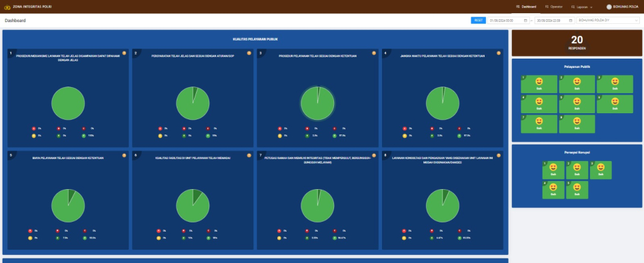Click the green 100% legend marker in card 1

tap(84, 135)
